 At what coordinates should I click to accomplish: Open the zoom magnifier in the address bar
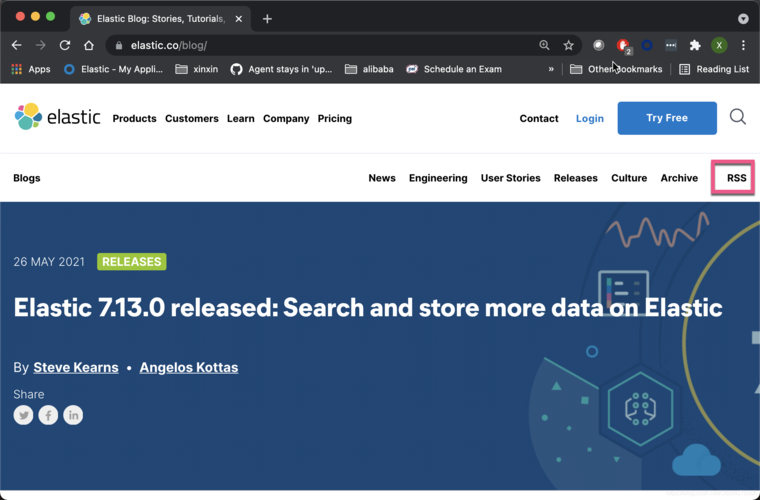tap(544, 46)
